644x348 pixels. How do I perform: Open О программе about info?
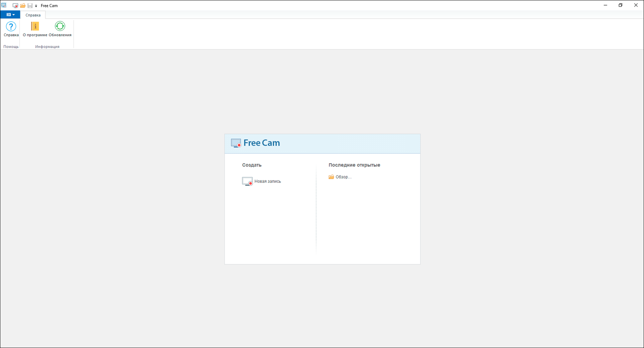coord(35,29)
